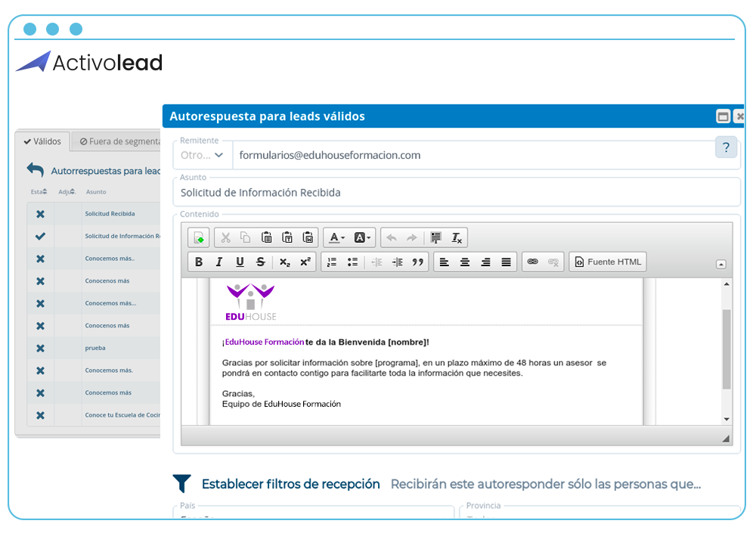Toggle bold formatting
The image size is (756, 533).
point(199,262)
